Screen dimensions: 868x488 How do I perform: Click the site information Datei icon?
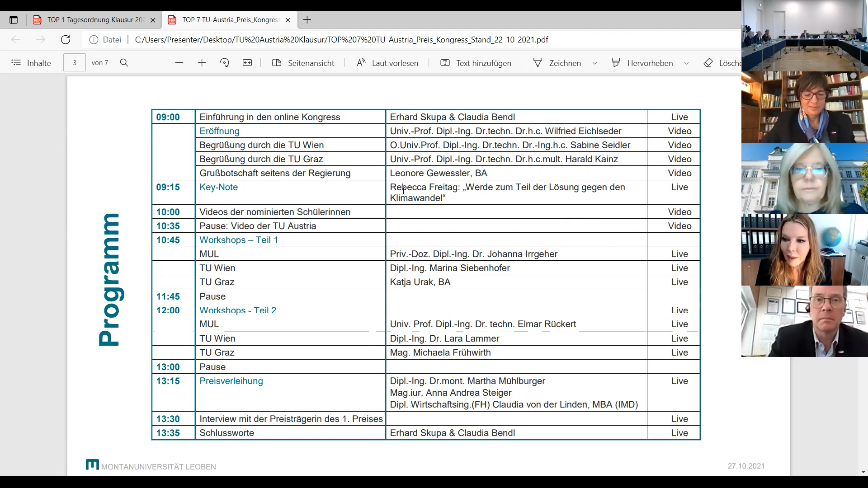point(94,40)
